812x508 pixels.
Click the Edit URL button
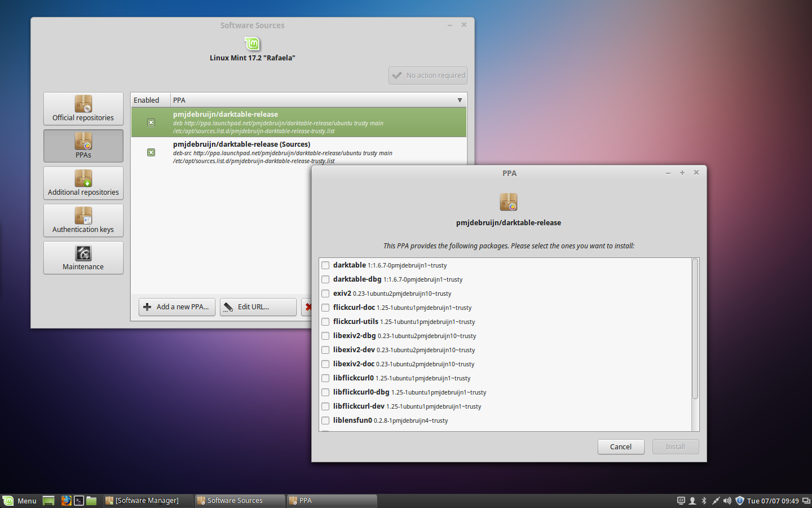click(258, 307)
